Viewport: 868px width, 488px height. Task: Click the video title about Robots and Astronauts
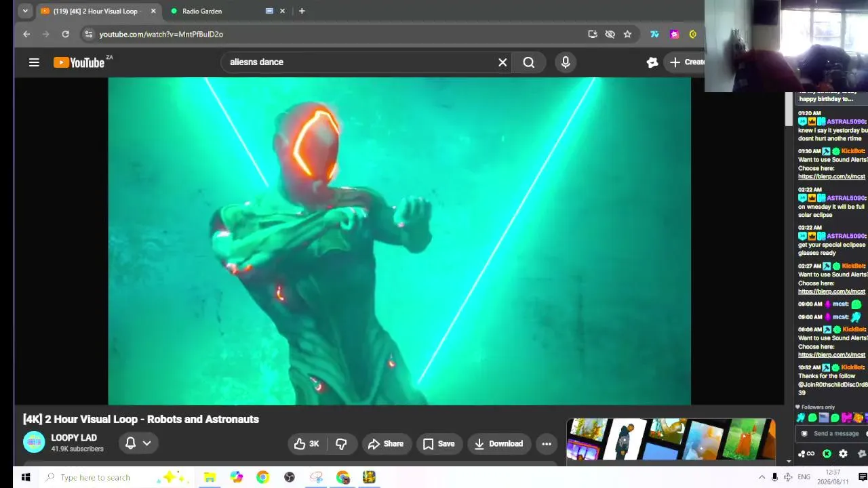pos(141,419)
